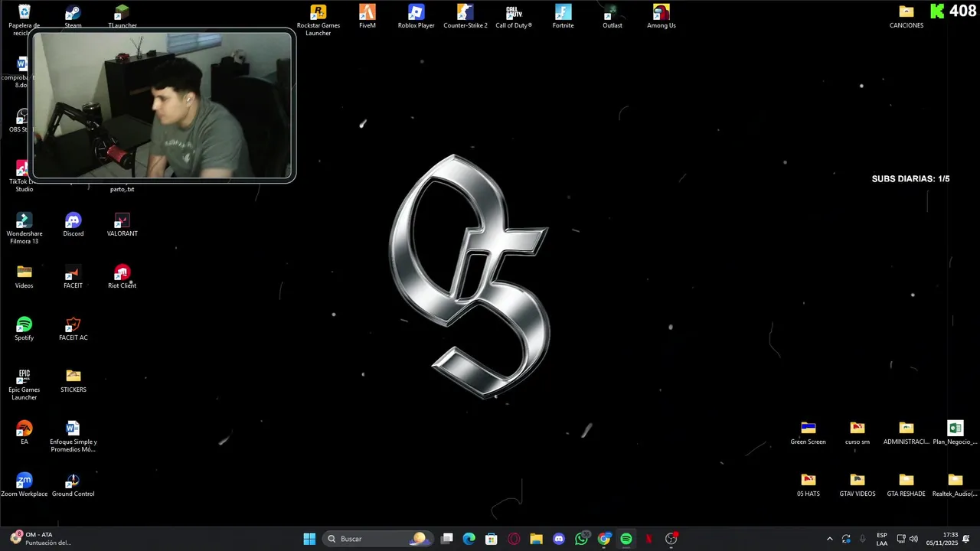
Task: Open the STICKERS folder
Action: tap(73, 381)
